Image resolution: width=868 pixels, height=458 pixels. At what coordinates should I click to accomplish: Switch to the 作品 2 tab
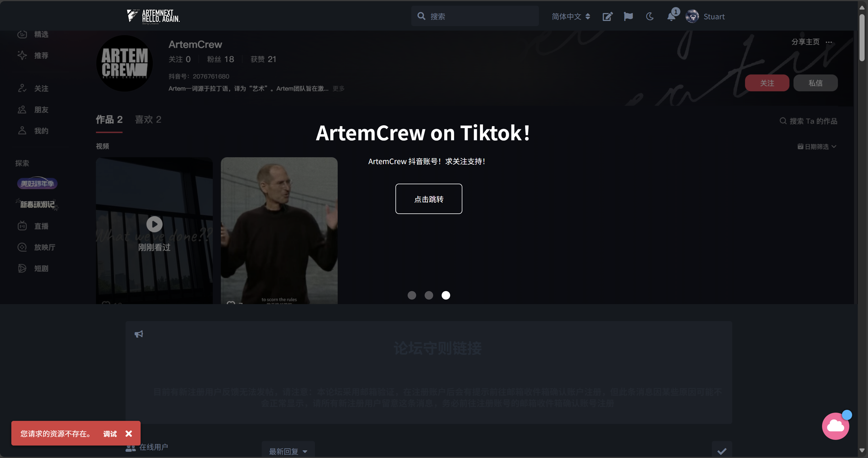109,120
